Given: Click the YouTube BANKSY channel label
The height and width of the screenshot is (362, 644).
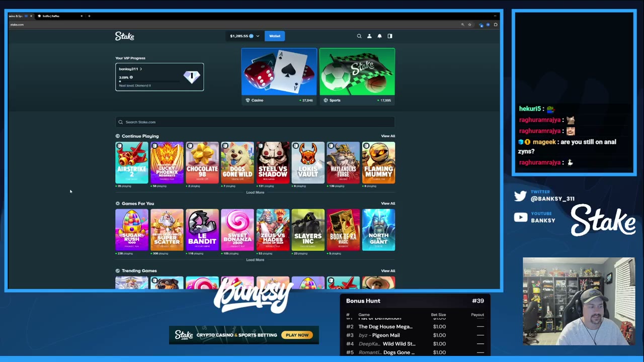Looking at the screenshot, I should point(543,220).
